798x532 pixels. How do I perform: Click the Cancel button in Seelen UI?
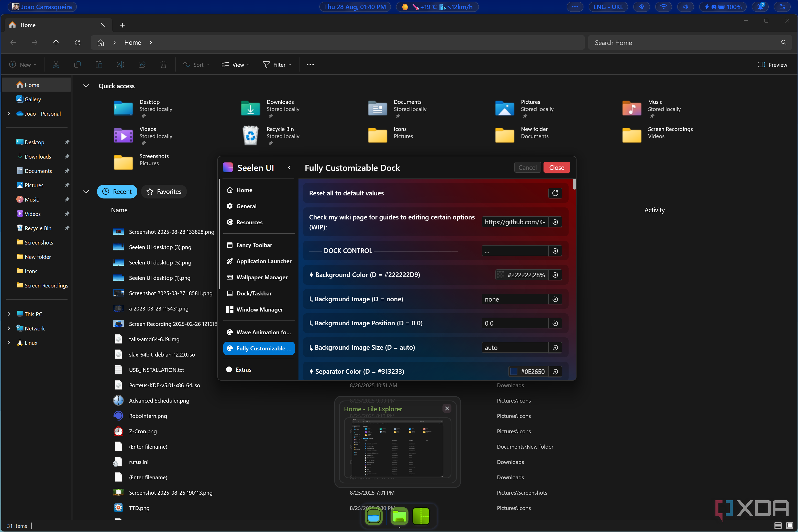(x=527, y=168)
